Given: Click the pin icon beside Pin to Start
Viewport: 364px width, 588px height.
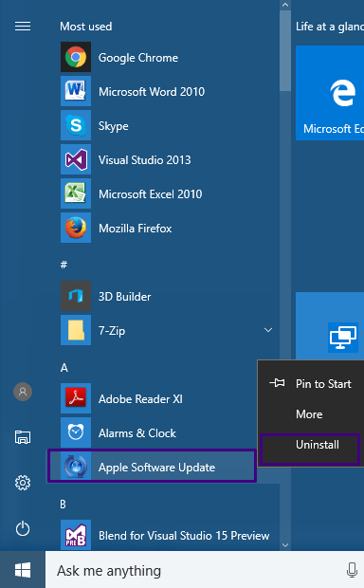Looking at the screenshot, I should (277, 383).
